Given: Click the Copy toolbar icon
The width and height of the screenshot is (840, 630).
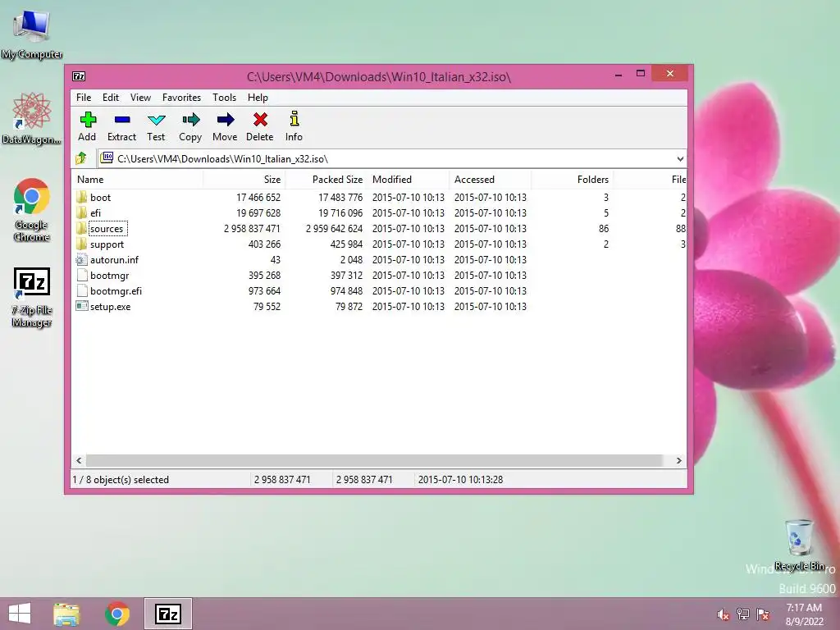Looking at the screenshot, I should (190, 120).
